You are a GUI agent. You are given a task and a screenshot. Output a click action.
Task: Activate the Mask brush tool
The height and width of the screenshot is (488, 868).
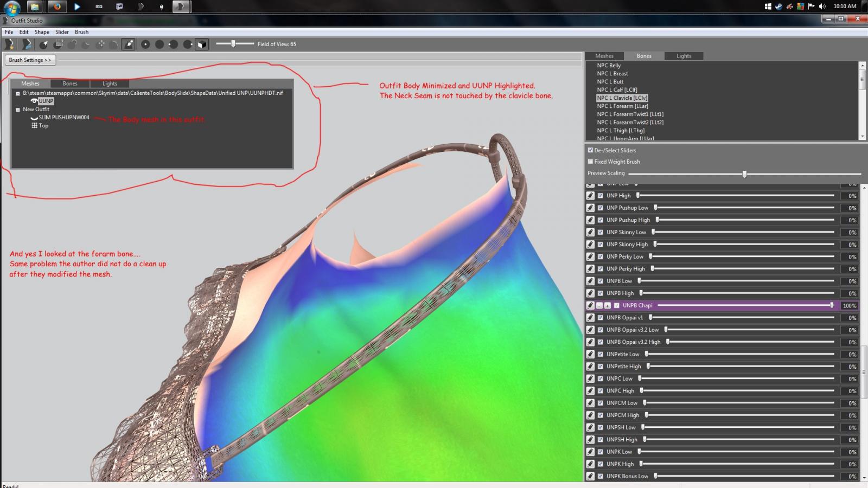(x=58, y=44)
